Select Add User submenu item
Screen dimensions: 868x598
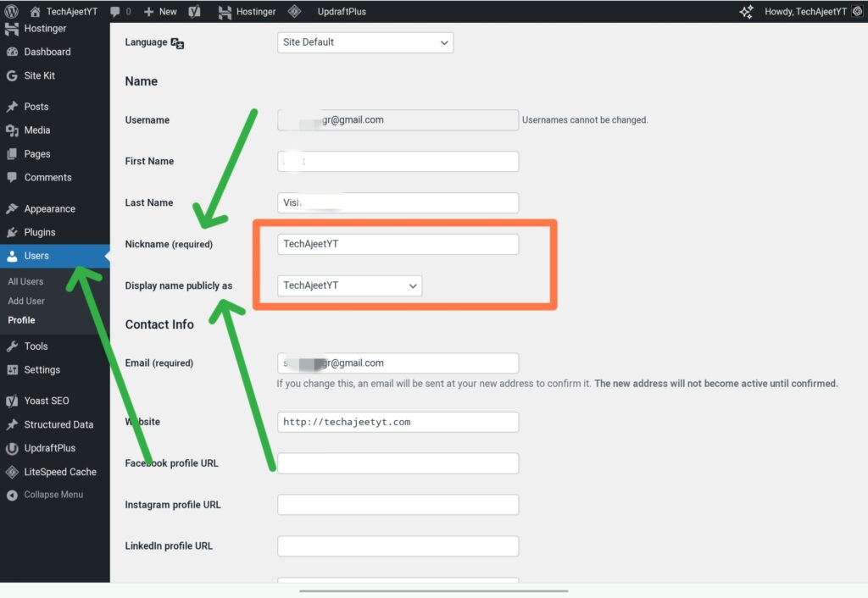[26, 301]
